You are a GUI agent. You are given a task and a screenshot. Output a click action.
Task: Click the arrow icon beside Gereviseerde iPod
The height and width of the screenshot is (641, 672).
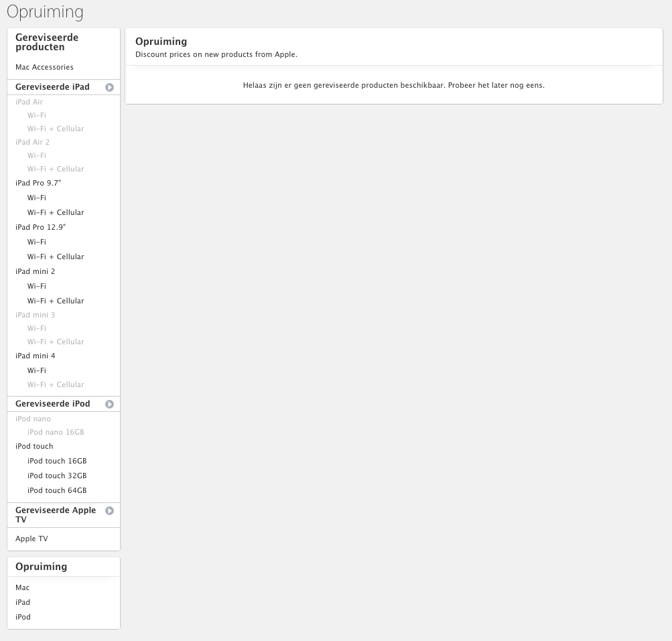coord(110,404)
